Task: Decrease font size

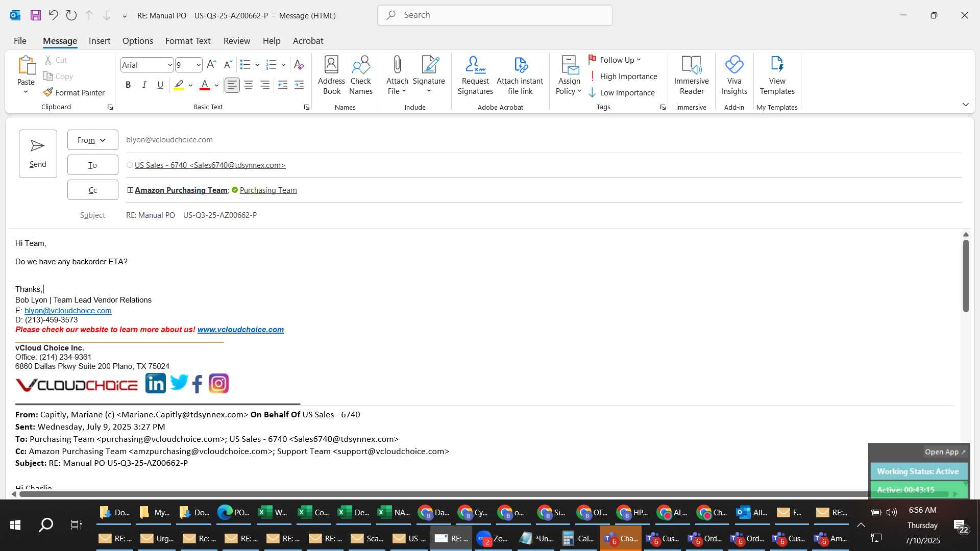Action: [228, 65]
